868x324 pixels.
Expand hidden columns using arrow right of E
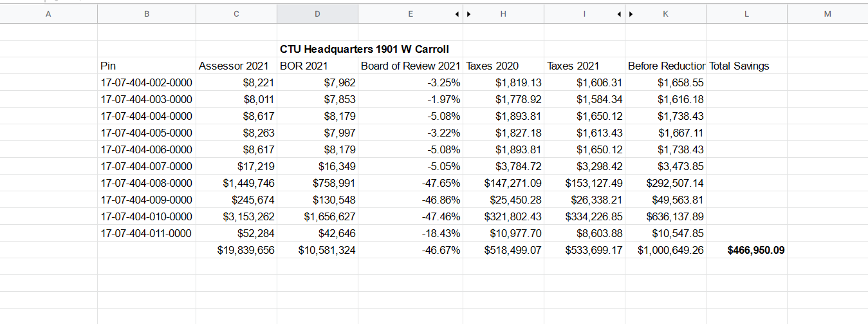tap(457, 14)
